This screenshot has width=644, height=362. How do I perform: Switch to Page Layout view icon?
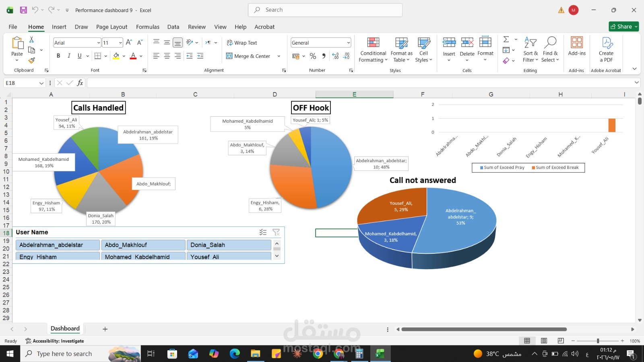coord(544,341)
